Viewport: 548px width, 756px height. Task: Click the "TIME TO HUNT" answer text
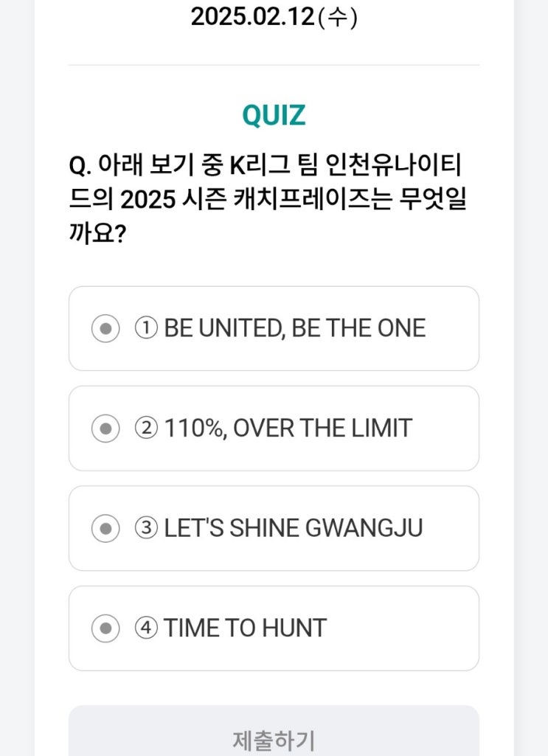pyautogui.click(x=245, y=628)
